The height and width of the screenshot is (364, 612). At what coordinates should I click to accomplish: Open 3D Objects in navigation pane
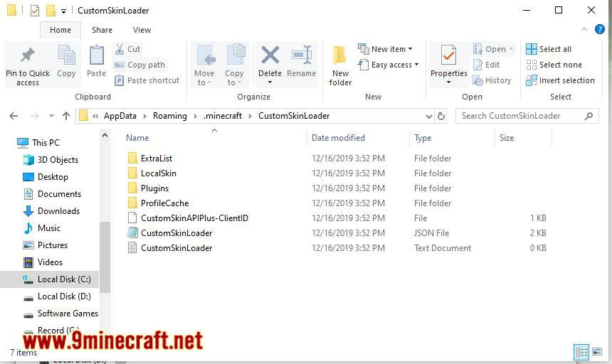click(58, 160)
